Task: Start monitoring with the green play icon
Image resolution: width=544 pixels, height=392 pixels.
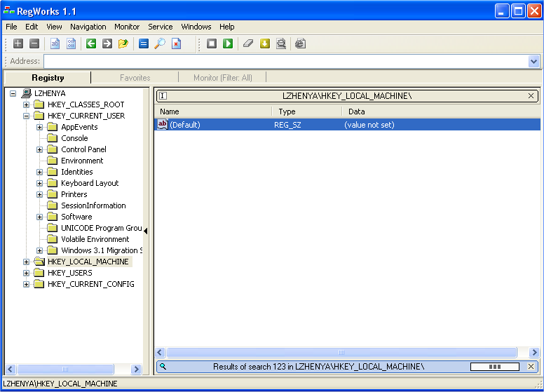Action: pos(228,43)
